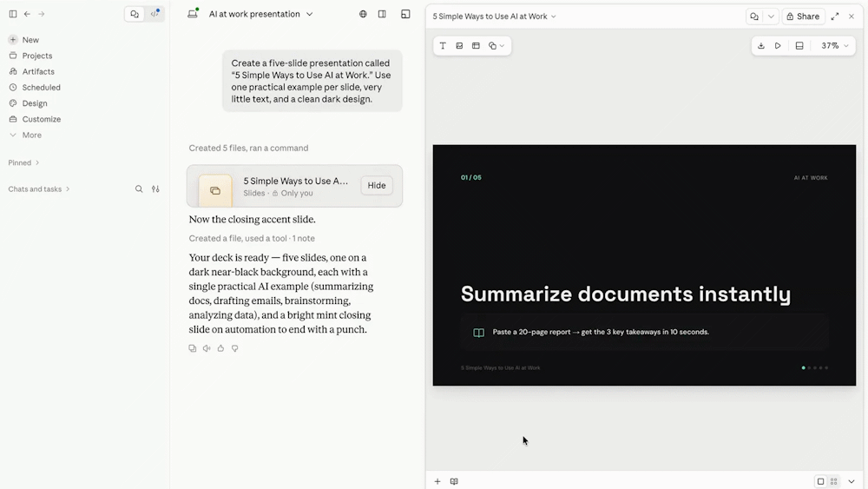Expand the preview to fullscreen

[x=835, y=17]
